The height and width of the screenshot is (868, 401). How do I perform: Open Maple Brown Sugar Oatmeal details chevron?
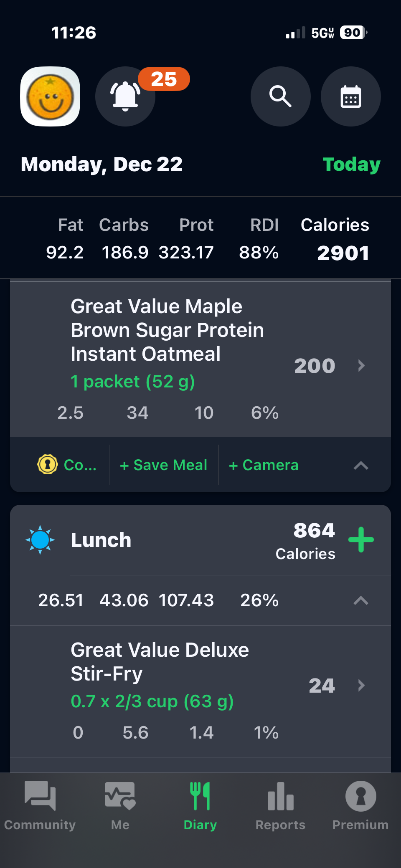click(361, 366)
